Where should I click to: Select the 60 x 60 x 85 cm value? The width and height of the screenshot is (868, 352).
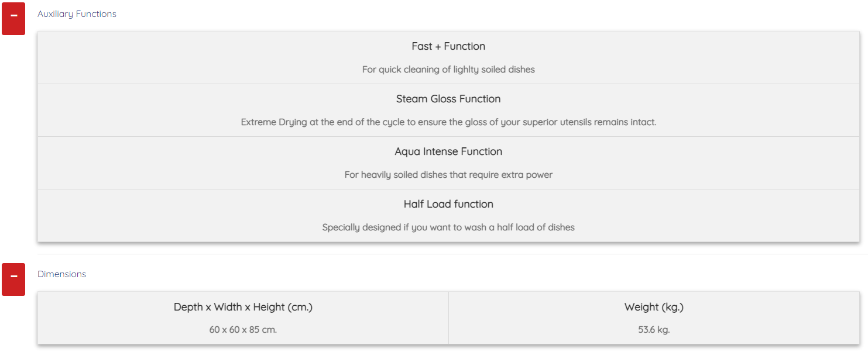point(243,330)
